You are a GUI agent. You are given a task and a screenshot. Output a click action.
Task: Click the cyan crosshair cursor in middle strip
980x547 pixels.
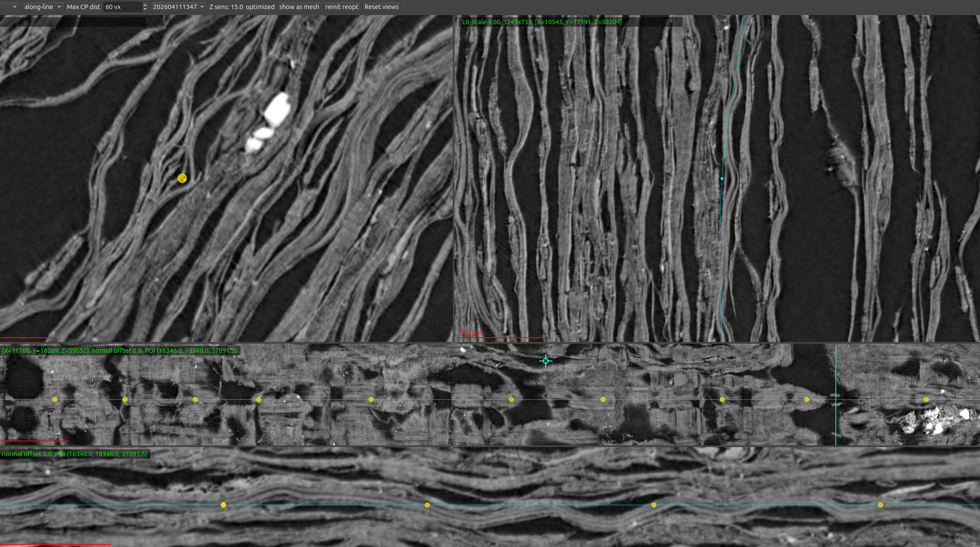point(546,361)
